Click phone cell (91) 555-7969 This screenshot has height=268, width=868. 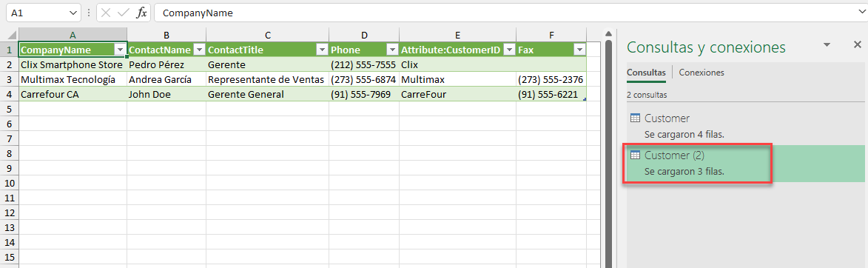pos(363,94)
